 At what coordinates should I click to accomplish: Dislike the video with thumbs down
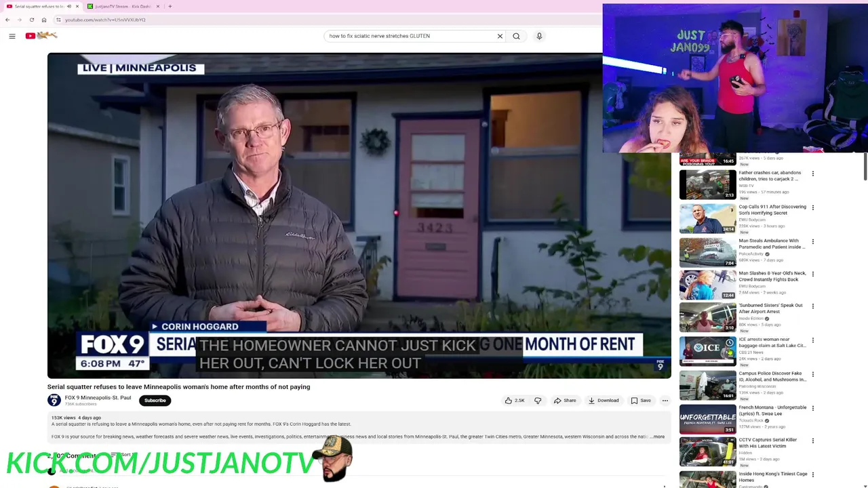point(538,401)
